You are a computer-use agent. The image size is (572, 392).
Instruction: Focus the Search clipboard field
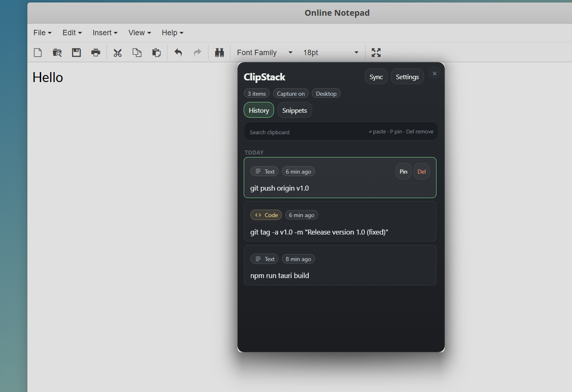click(341, 132)
